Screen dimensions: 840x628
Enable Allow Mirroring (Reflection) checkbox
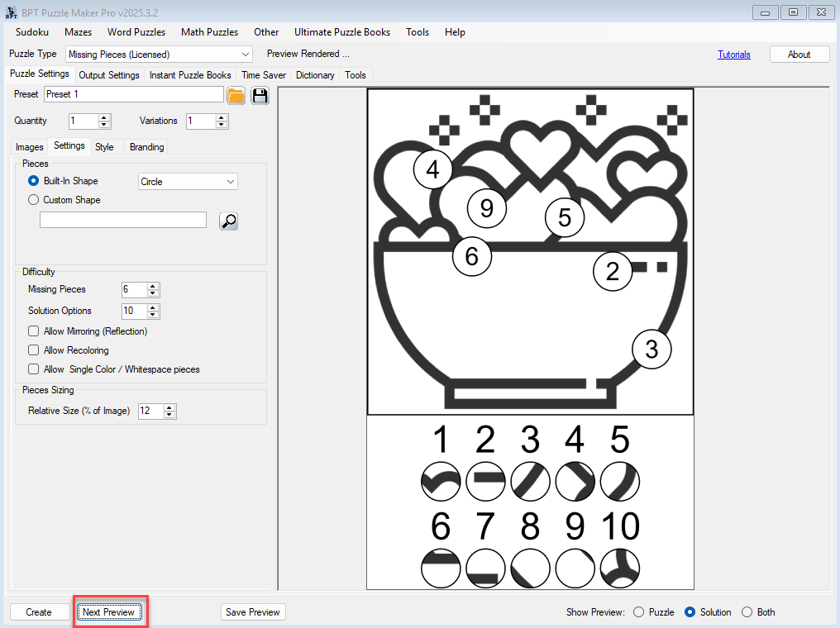(x=34, y=331)
